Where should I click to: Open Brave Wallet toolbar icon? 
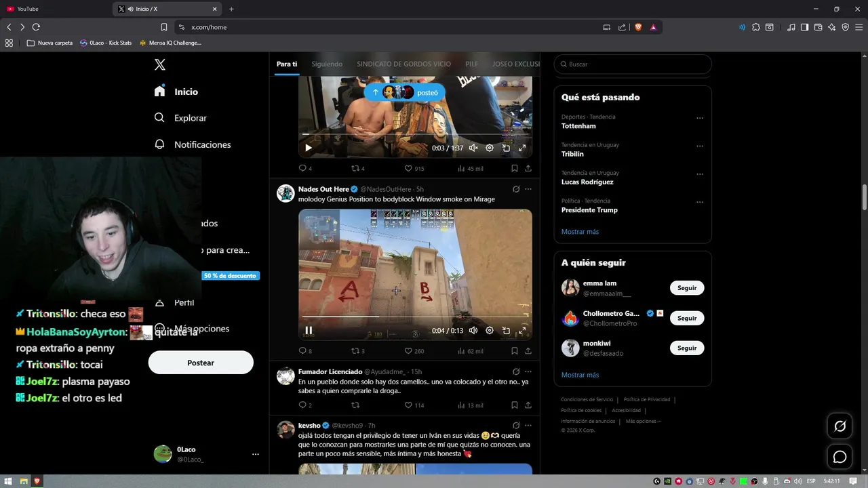point(818,27)
